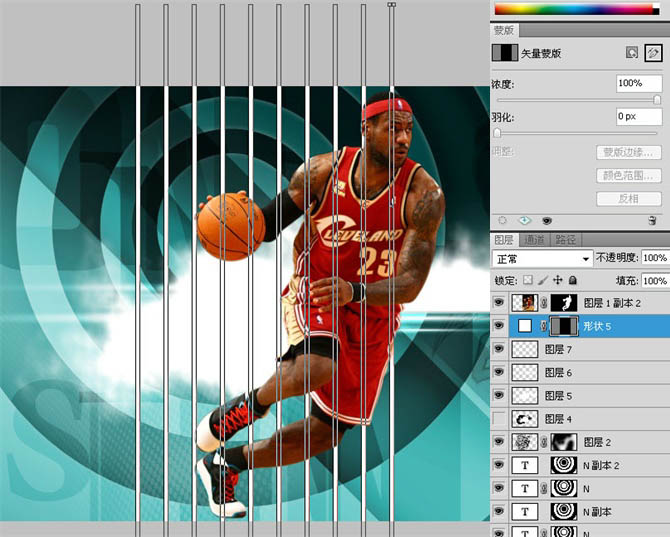670x537 pixels.
Task: Click the T text icon of N 副本 2
Action: point(525,465)
